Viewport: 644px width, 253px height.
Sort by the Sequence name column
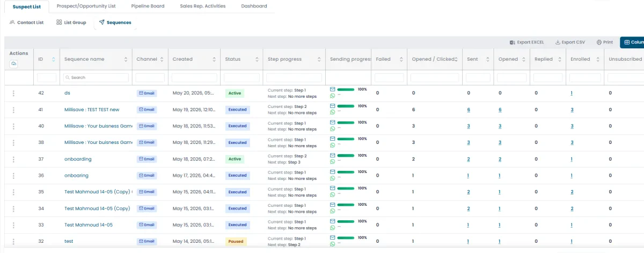(126, 59)
